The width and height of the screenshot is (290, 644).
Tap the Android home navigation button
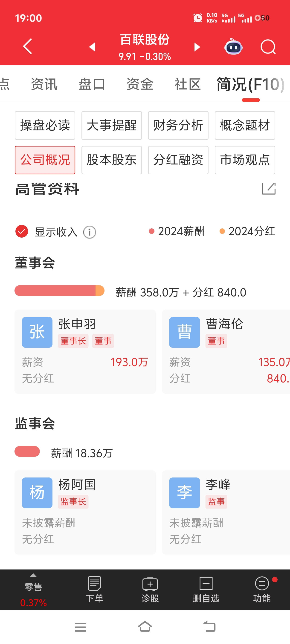click(x=145, y=627)
